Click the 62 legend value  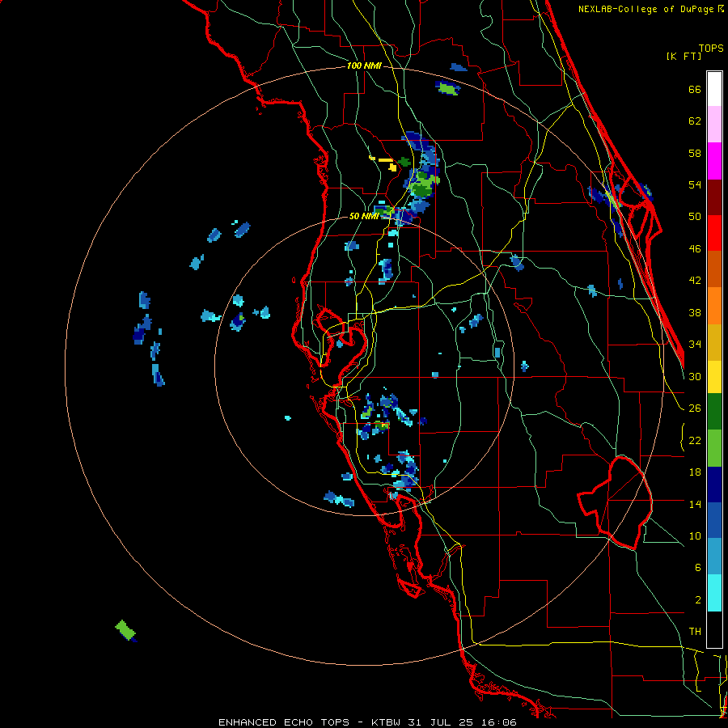click(x=695, y=121)
